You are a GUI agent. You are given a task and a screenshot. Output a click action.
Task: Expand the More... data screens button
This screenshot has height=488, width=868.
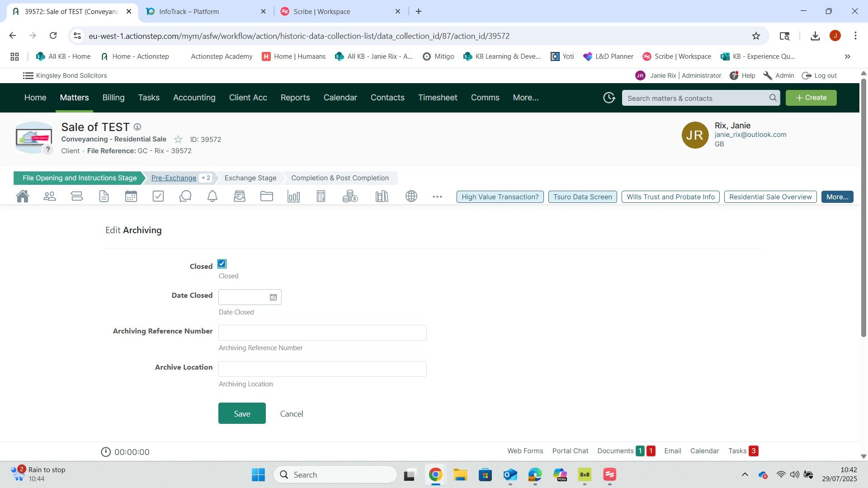coord(837,197)
